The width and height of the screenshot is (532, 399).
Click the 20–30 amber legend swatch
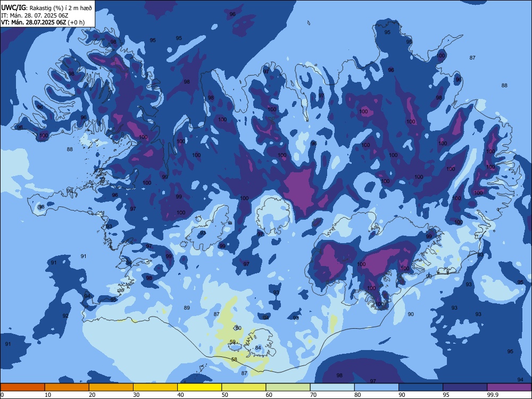coord(111,387)
